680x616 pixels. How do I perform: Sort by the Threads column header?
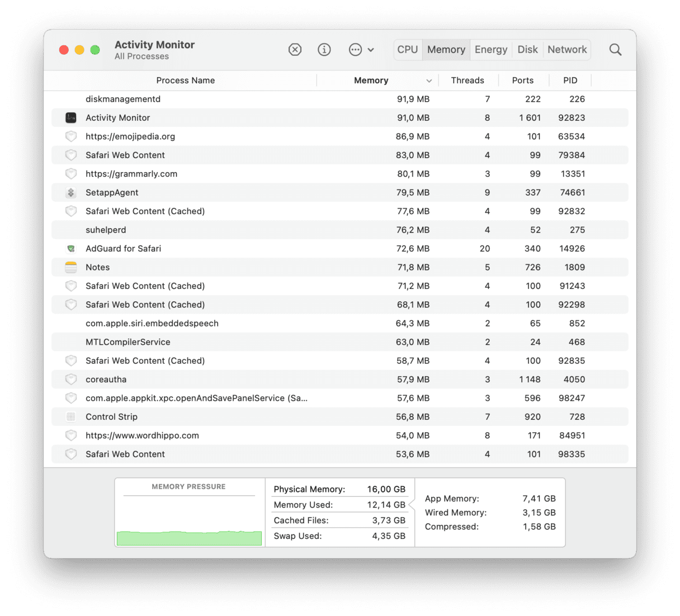(467, 80)
